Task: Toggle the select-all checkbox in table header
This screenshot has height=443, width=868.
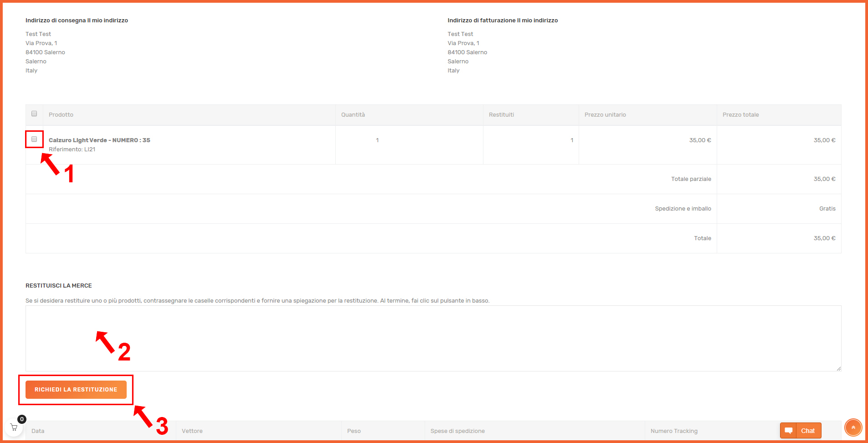Action: pyautogui.click(x=34, y=113)
